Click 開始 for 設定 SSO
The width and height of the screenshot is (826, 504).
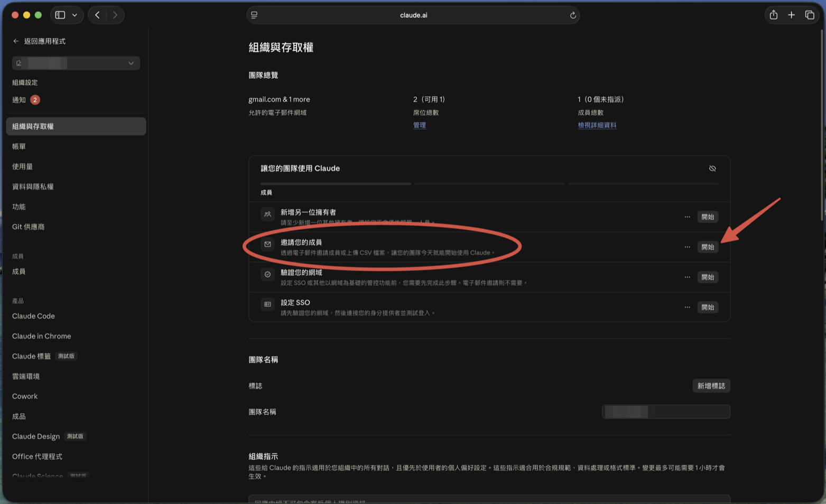click(x=708, y=307)
